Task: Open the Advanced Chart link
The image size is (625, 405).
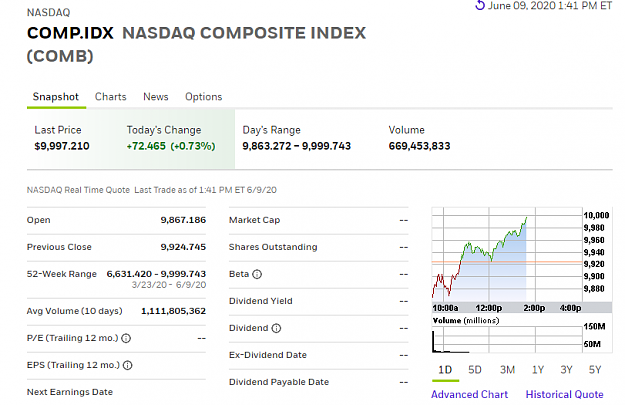Action: 470,395
